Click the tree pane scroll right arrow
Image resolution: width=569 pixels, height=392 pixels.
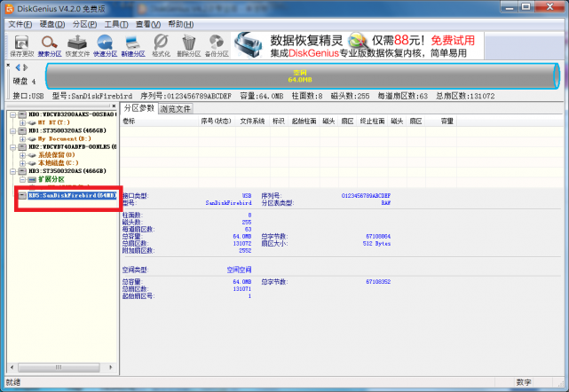[111, 367]
